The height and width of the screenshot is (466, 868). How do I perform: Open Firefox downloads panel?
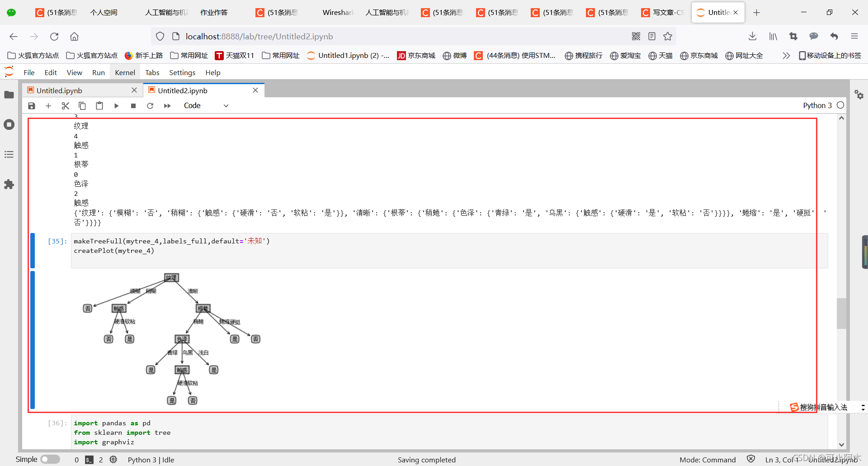pyautogui.click(x=753, y=36)
